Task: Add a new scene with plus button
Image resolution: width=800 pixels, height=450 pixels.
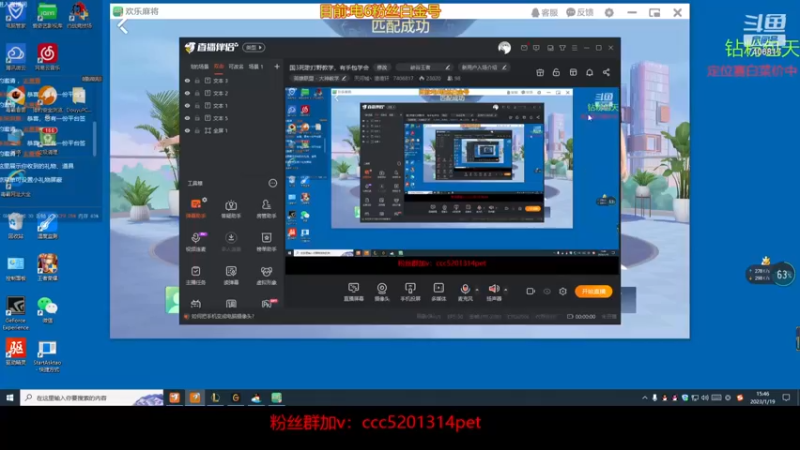Action: 277,66
